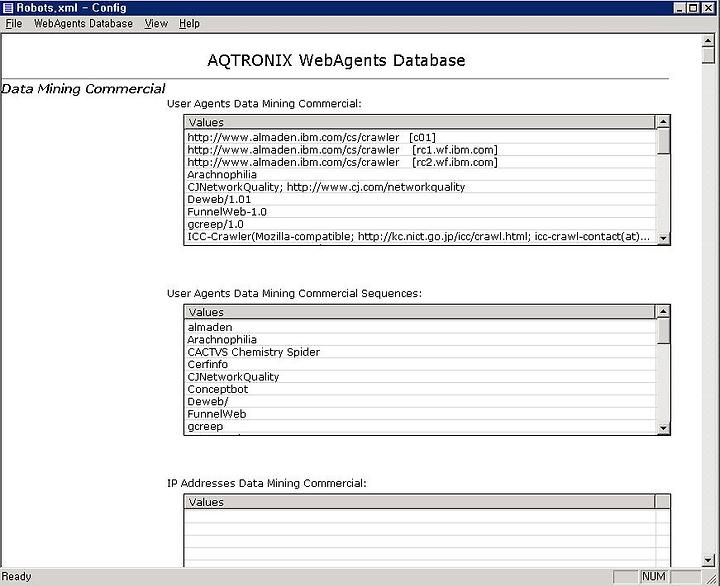This screenshot has width=720, height=586.
Task: Maximize the Robots.xml Config window
Action: point(693,8)
